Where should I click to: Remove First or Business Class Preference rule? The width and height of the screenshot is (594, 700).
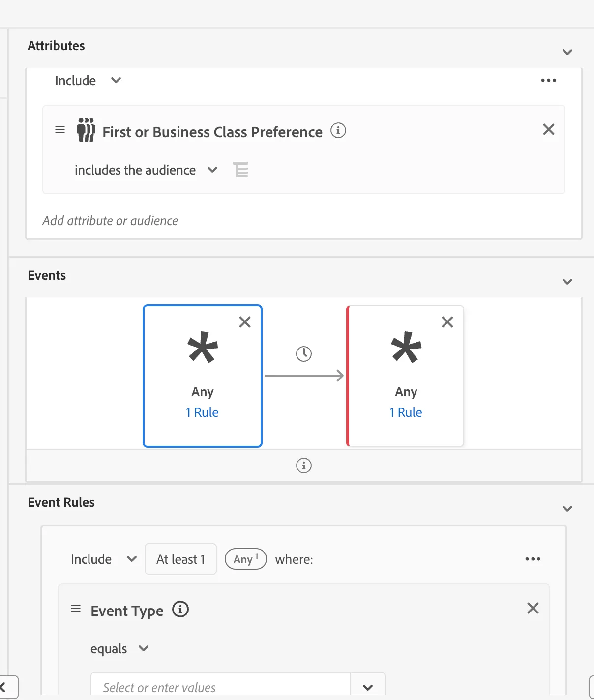click(549, 129)
